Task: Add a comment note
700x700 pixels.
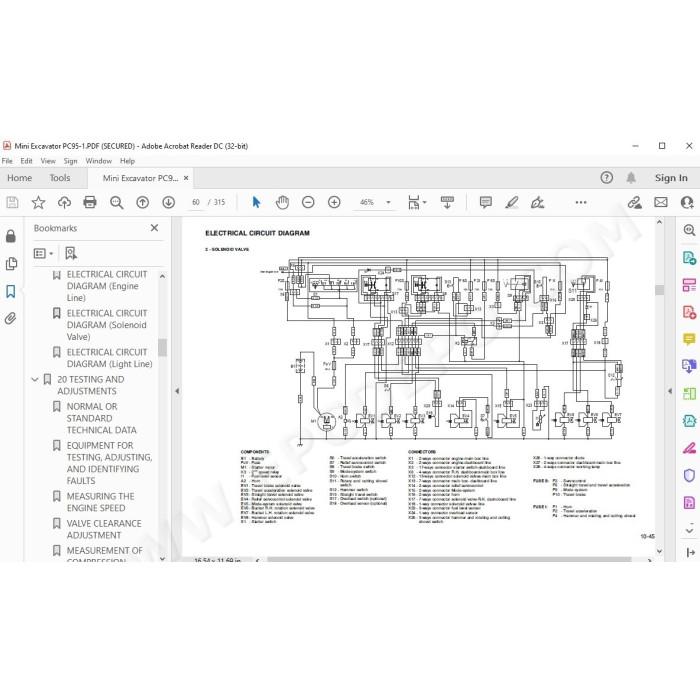Action: click(486, 202)
